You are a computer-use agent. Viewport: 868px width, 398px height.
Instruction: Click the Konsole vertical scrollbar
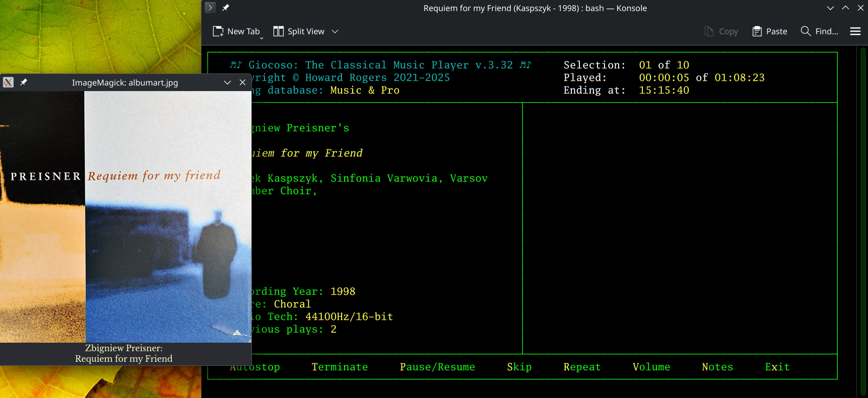(x=863, y=221)
